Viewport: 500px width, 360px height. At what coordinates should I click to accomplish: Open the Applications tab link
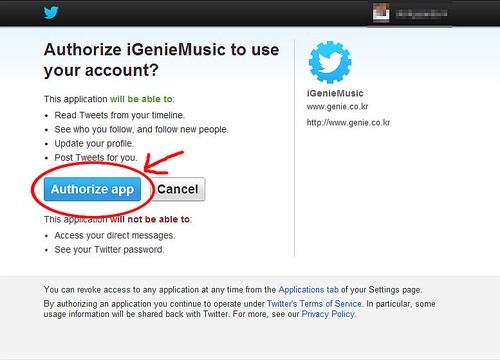coord(308,290)
